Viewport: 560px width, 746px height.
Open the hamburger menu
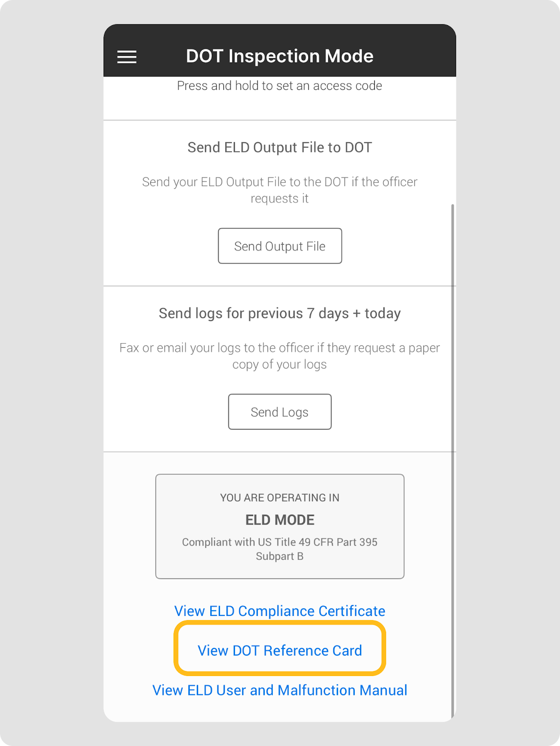[x=127, y=57]
